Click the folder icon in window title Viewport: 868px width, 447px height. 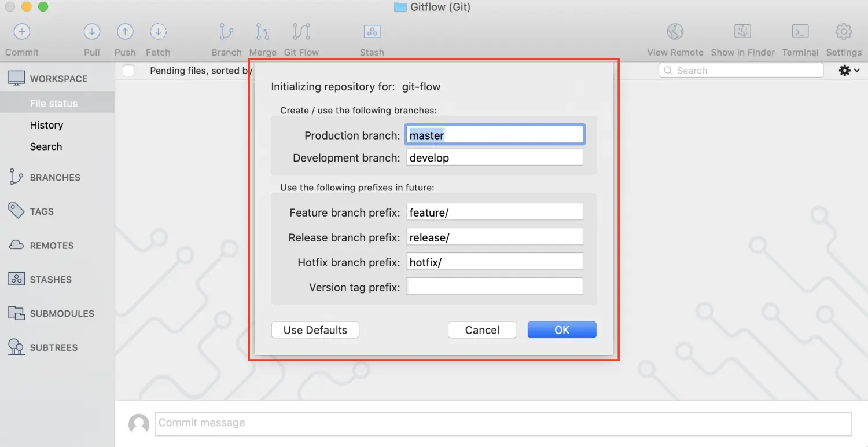[400, 8]
